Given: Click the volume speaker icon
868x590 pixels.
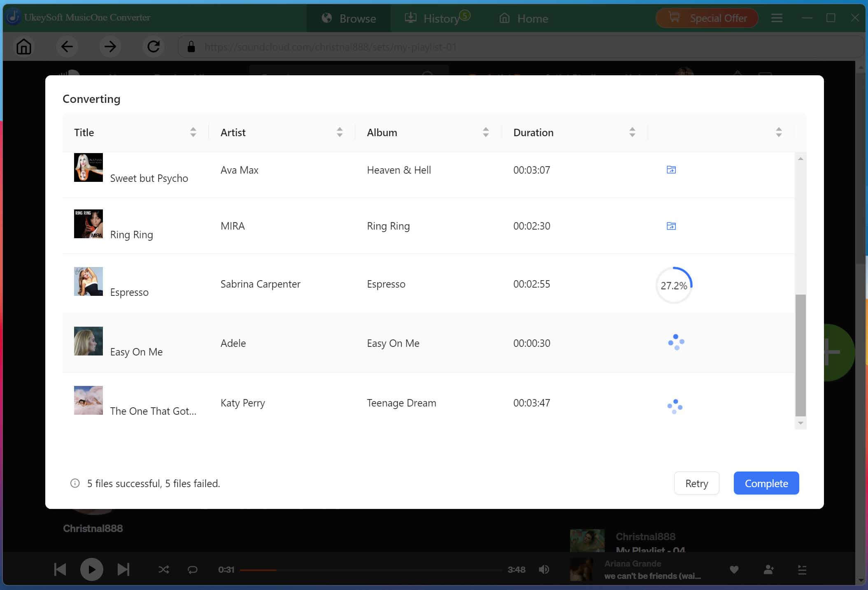Looking at the screenshot, I should (x=544, y=569).
